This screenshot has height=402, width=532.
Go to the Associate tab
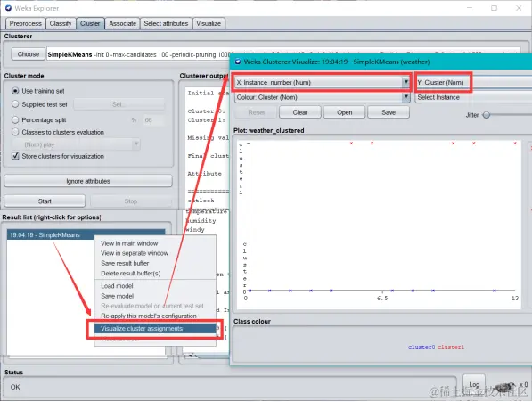[x=122, y=23]
